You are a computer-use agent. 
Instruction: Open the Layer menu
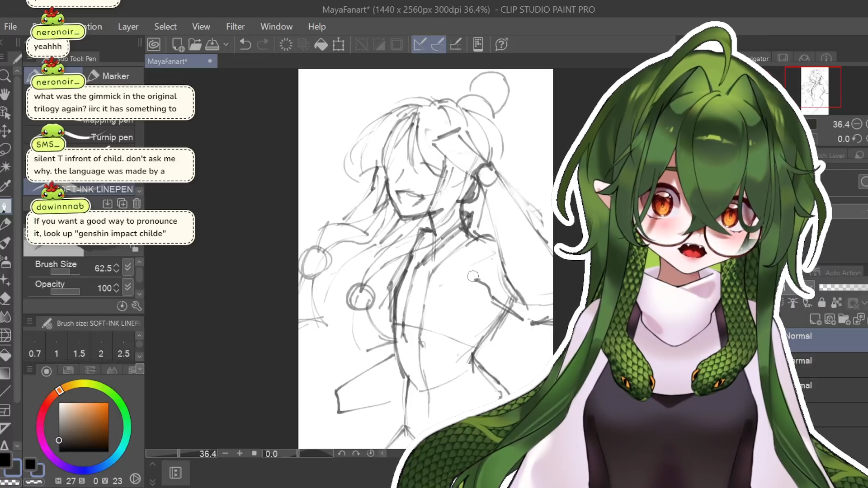pyautogui.click(x=128, y=27)
